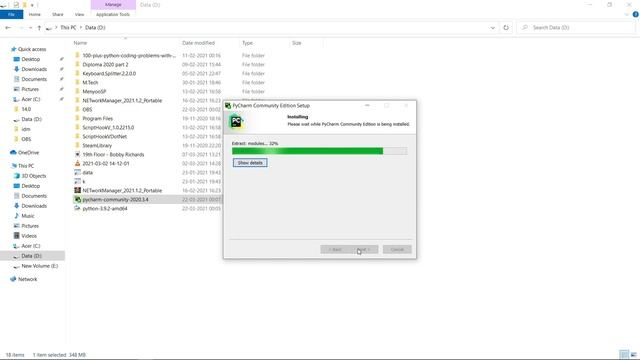Screen dimensions: 640x360
Task: Open the Explorer help icon
Action: click(x=635, y=14)
